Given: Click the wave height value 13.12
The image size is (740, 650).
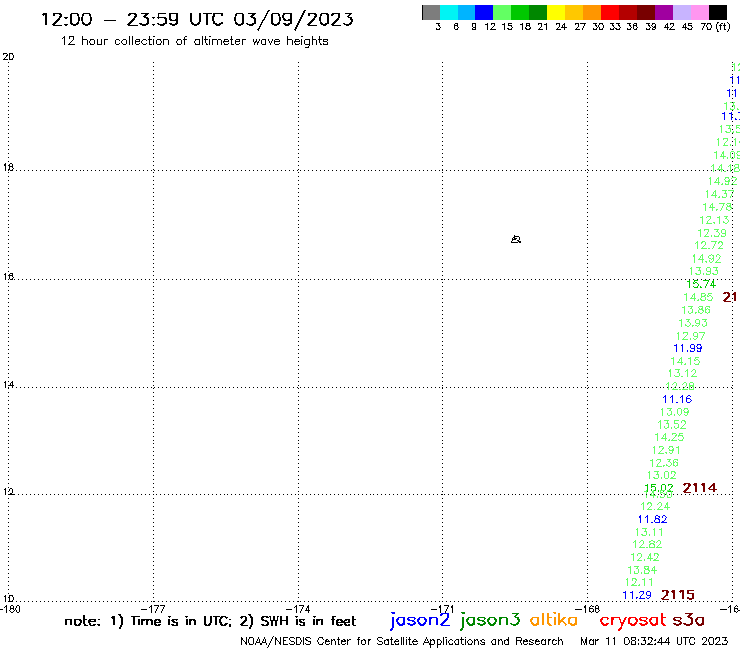Looking at the screenshot, I should 682,373.
